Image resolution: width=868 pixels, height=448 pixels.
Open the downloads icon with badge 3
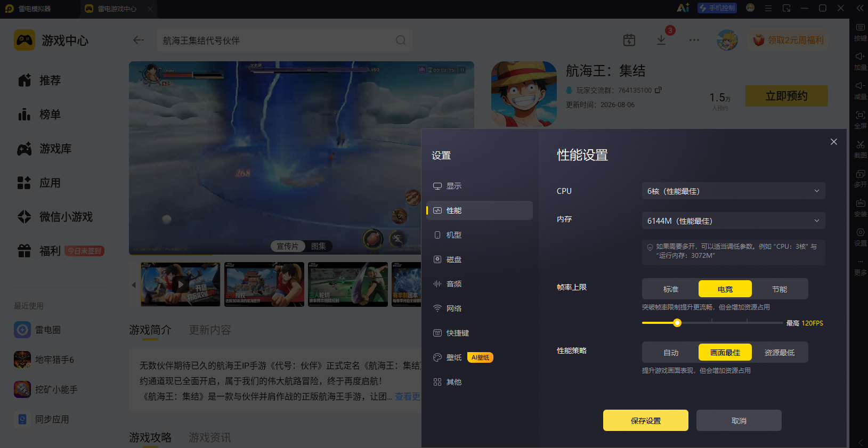click(x=661, y=40)
